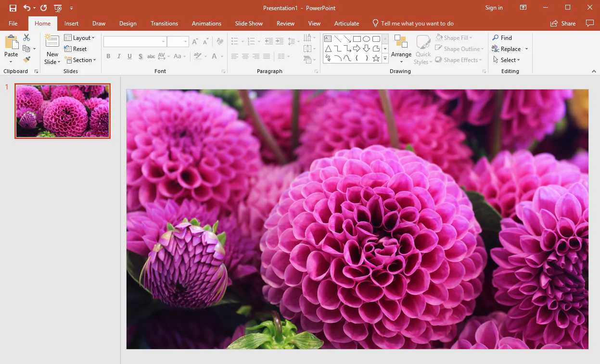The height and width of the screenshot is (364, 600).
Task: Open the Animations tab
Action: point(206,23)
